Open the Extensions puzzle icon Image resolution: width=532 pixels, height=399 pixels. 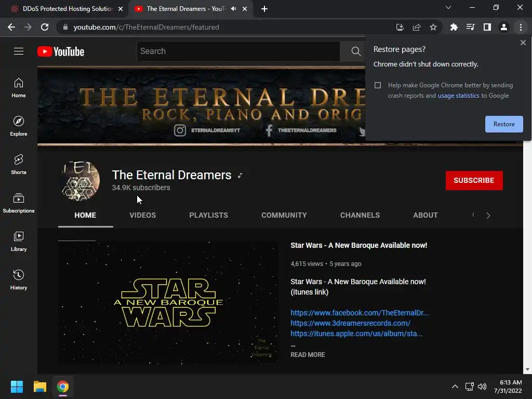point(454,27)
